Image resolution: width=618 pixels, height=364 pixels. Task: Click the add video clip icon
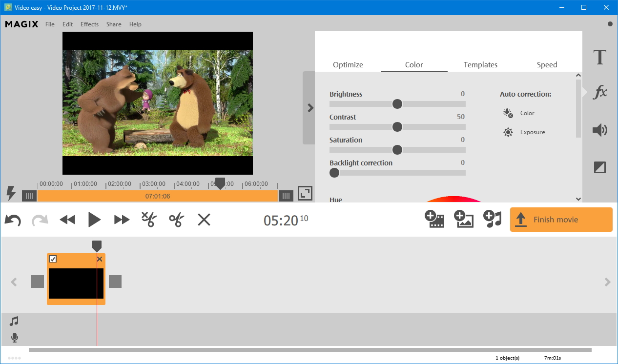point(434,220)
